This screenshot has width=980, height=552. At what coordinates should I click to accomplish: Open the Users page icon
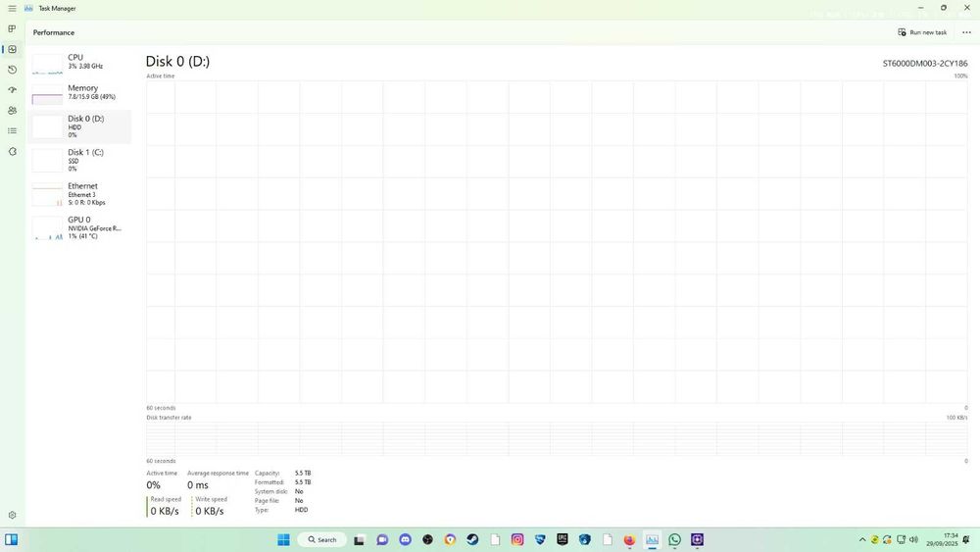12,111
